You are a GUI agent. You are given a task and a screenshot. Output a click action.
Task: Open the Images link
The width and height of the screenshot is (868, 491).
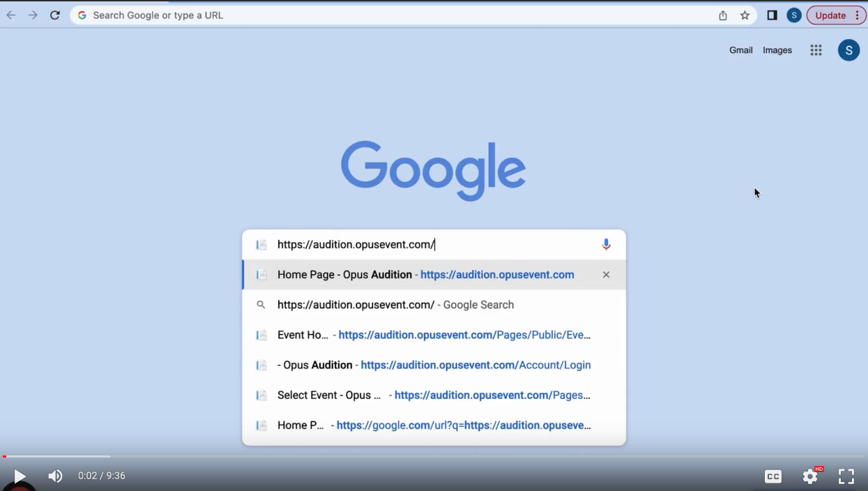coord(777,50)
